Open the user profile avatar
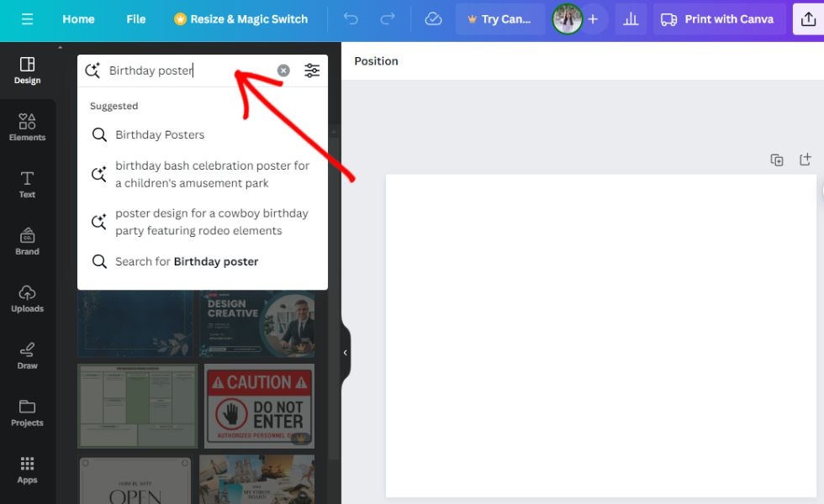Image resolution: width=824 pixels, height=504 pixels. pyautogui.click(x=567, y=19)
